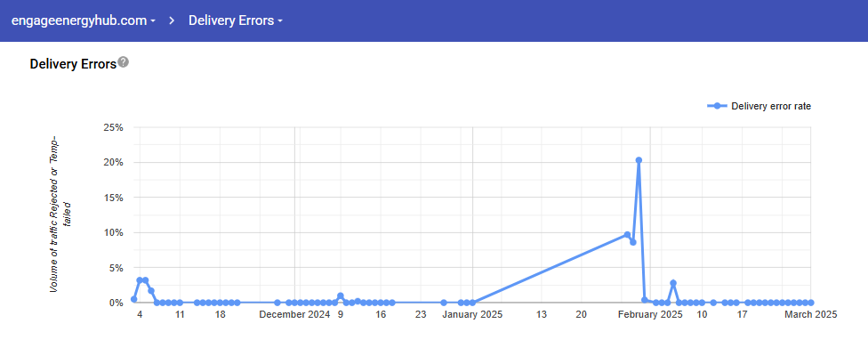868x356 pixels.
Task: Click the January 2025 x-axis label
Action: pos(473,314)
